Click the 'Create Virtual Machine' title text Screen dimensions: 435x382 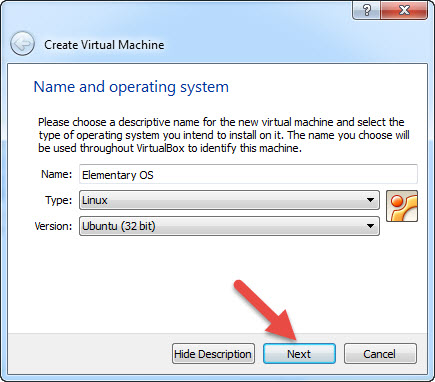pyautogui.click(x=104, y=45)
